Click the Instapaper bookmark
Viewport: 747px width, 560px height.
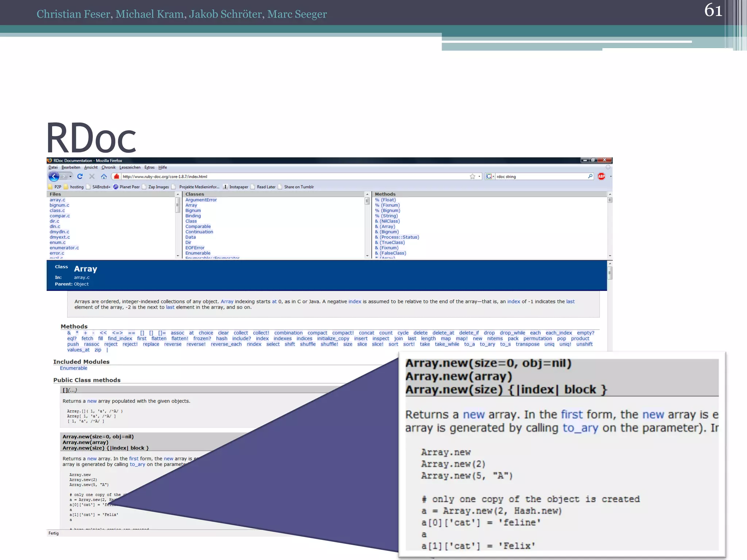(x=236, y=187)
